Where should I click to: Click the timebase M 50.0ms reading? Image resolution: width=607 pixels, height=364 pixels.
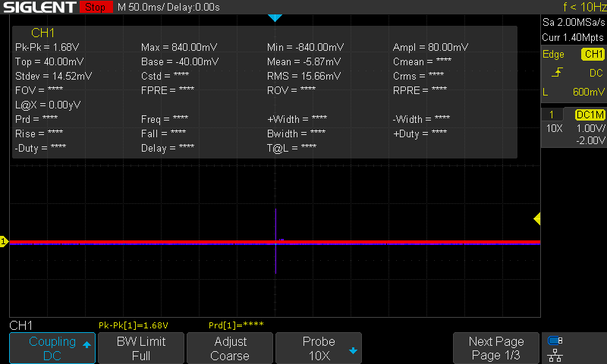[x=140, y=8]
